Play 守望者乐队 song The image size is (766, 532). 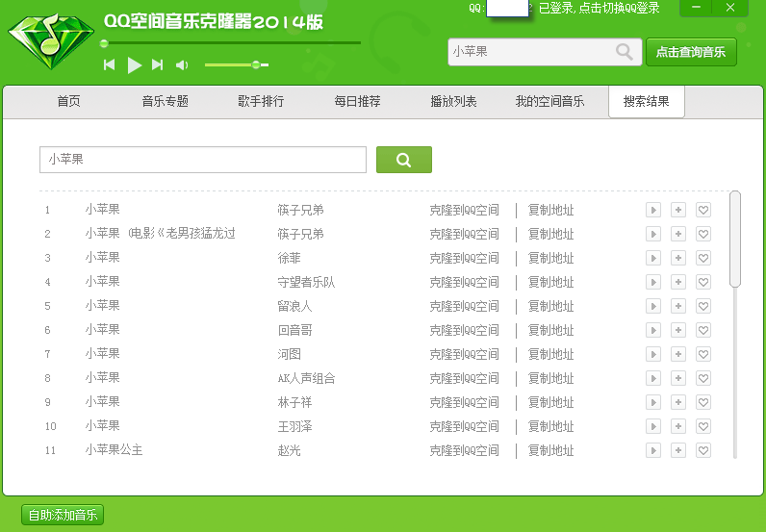click(653, 282)
